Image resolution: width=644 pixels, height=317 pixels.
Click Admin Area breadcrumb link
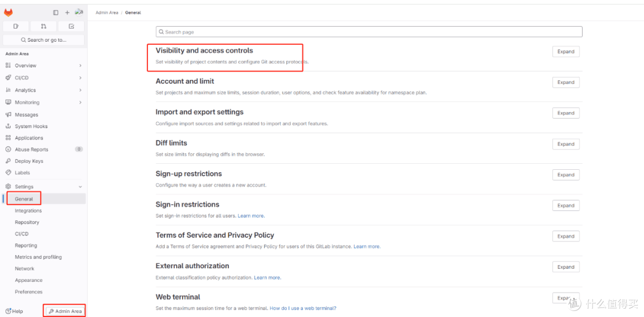click(x=107, y=13)
